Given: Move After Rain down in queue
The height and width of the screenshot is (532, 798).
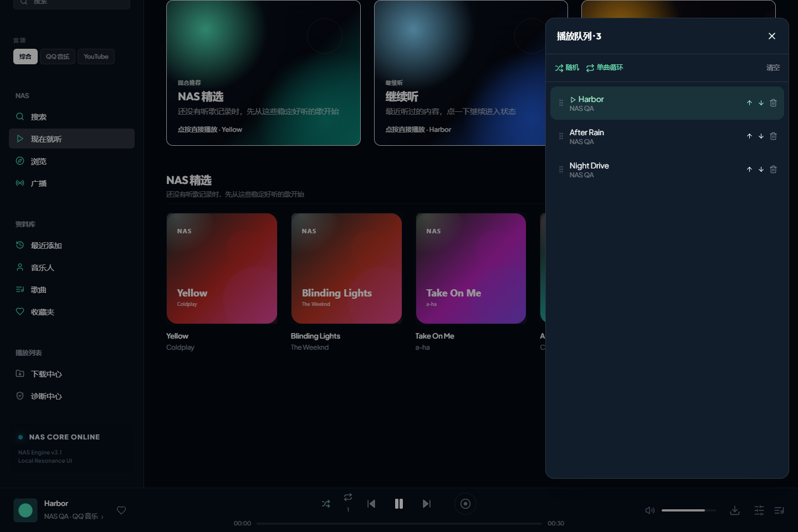Looking at the screenshot, I should click(761, 136).
